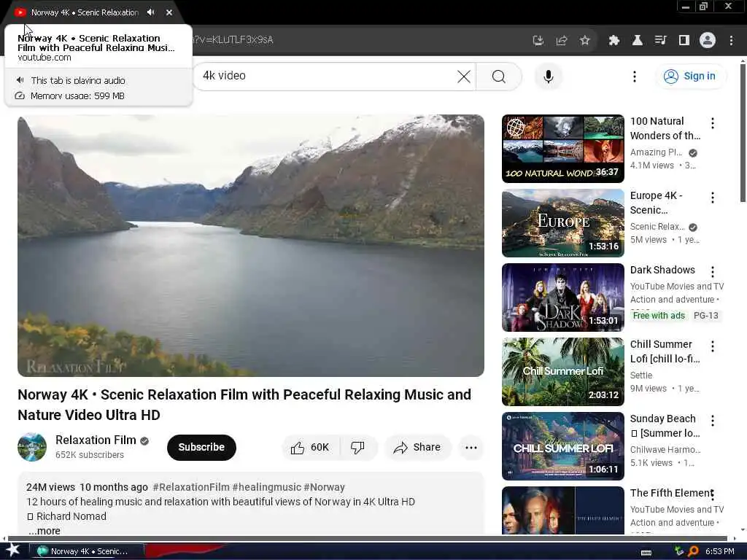
Task: Open the #healingmusic hashtag link
Action: point(267,487)
